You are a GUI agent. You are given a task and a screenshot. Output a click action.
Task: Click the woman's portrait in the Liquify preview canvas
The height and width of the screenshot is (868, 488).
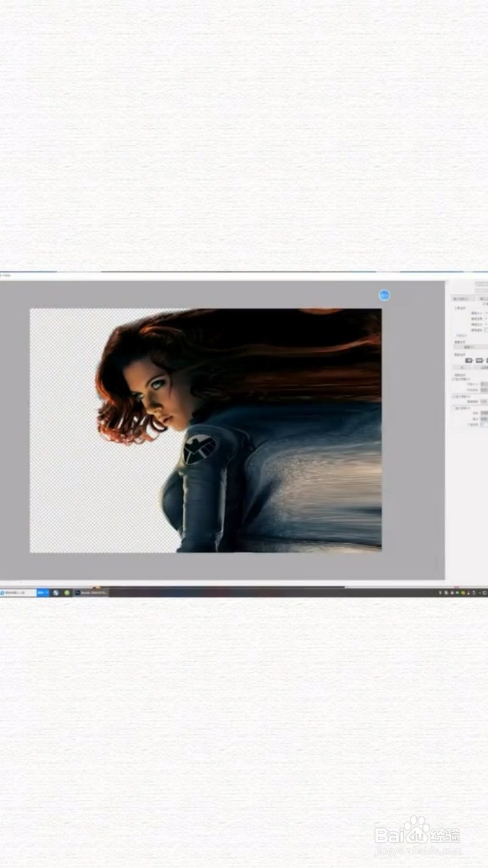pyautogui.click(x=205, y=431)
